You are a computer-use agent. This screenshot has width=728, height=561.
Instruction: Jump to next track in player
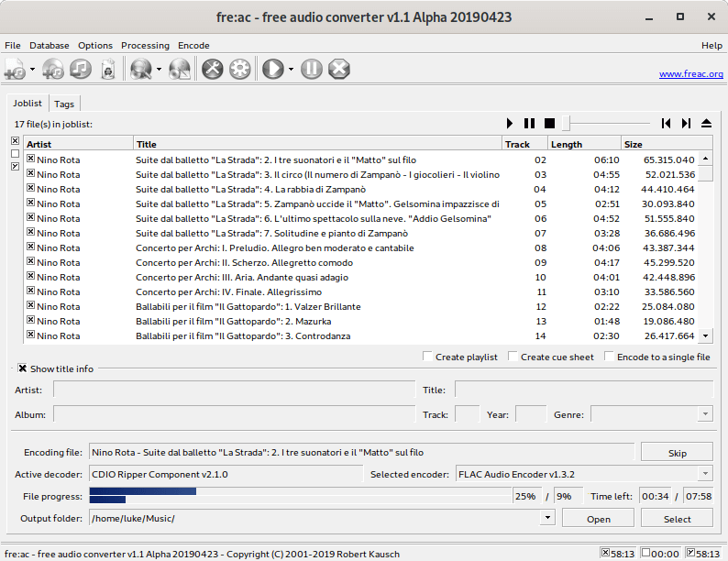tap(686, 124)
